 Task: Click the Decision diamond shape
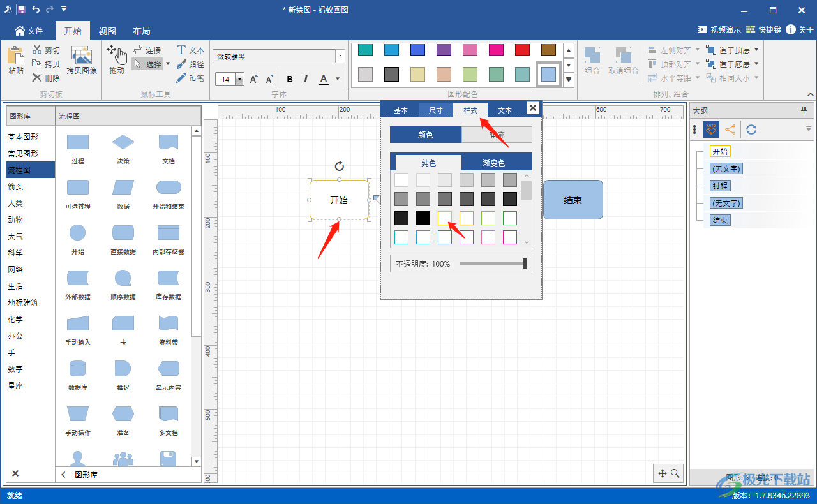[123, 142]
